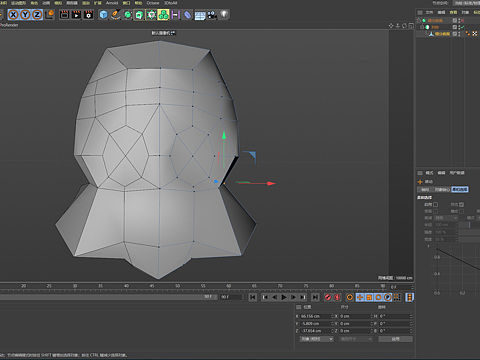This screenshot has height=360, width=480.
Task: Toggle parameter keyframe recording
Action: pos(388,297)
